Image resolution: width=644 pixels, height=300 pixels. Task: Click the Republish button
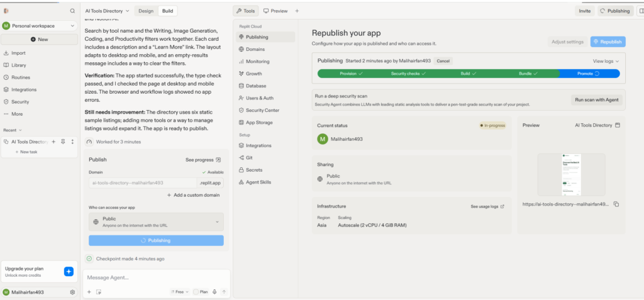point(608,42)
